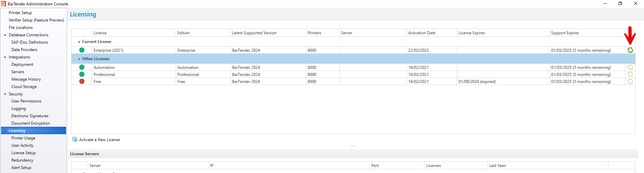Click the refresh icon in the Free row
This screenshot has width=644, height=173.
click(630, 81)
